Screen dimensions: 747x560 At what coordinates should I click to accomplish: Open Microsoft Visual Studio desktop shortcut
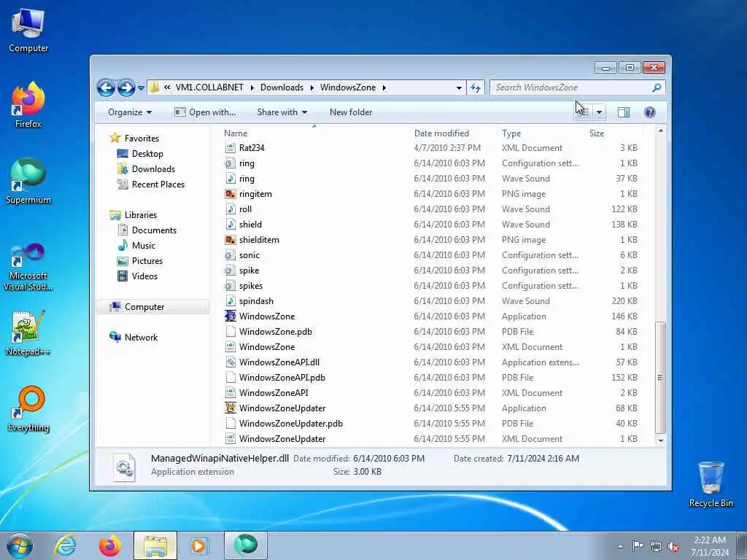point(28,267)
